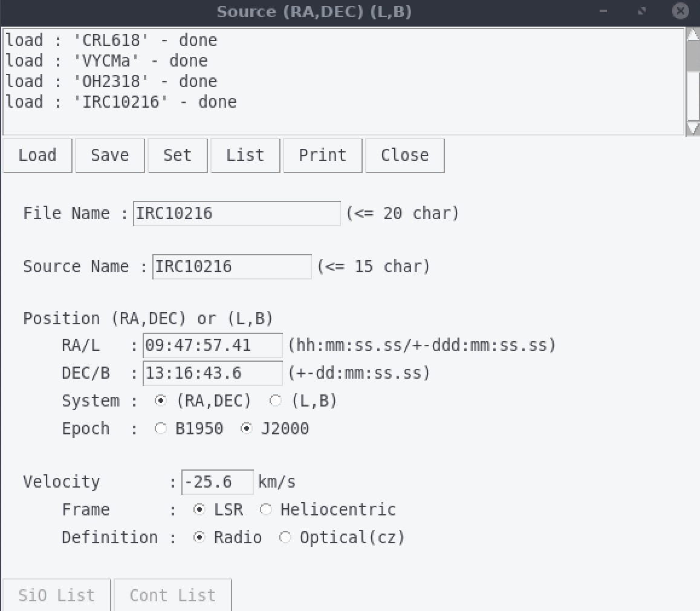
Task: Open the source List
Action: (x=245, y=155)
